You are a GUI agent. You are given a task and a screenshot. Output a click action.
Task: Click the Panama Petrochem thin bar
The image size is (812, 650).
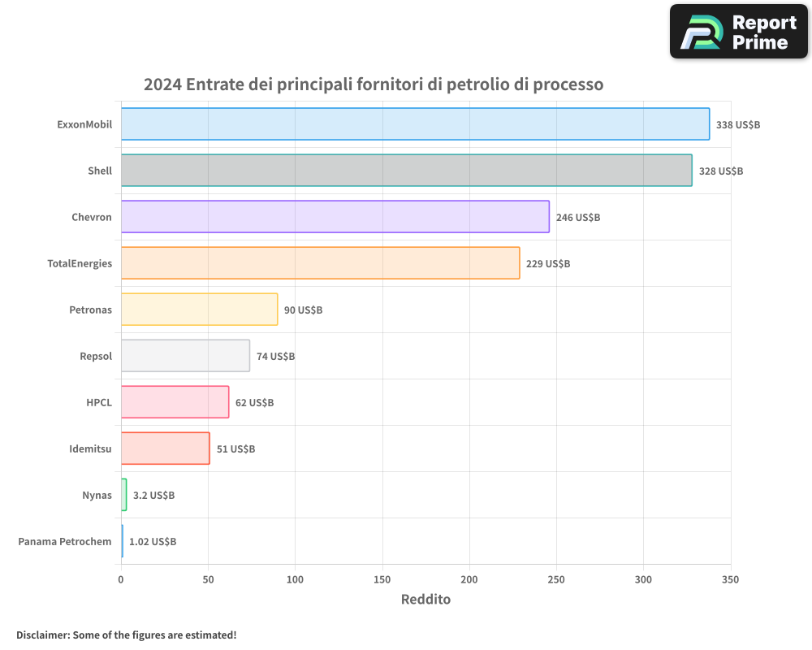click(x=123, y=541)
